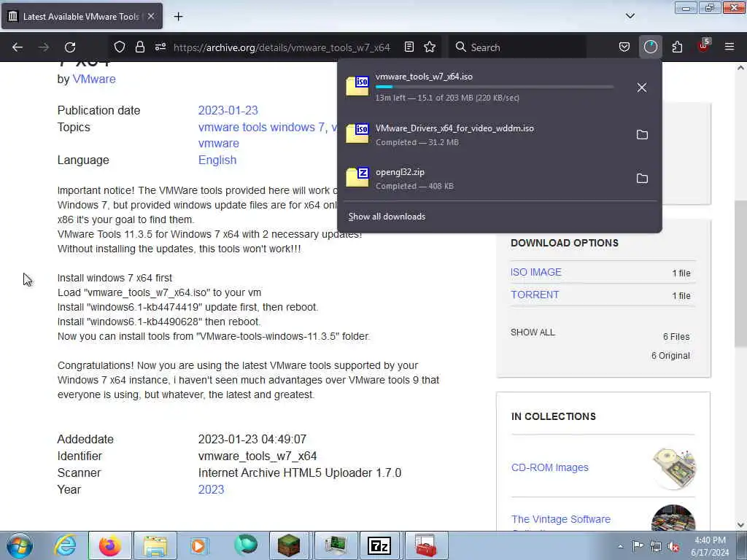Open the media player taskbar icon

pyautogui.click(x=199, y=545)
